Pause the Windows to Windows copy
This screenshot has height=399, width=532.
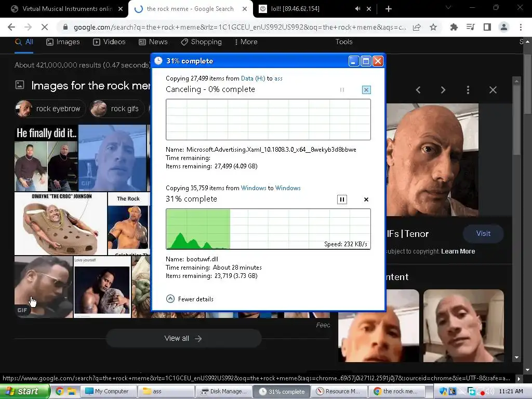pos(342,199)
